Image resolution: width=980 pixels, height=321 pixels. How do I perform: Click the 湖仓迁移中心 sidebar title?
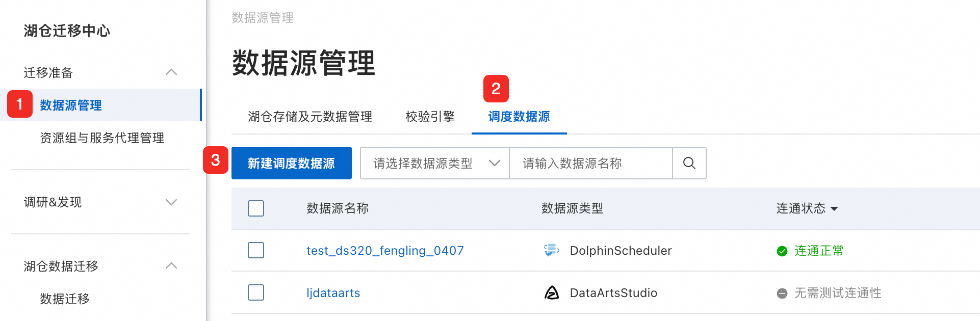pyautogui.click(x=67, y=31)
